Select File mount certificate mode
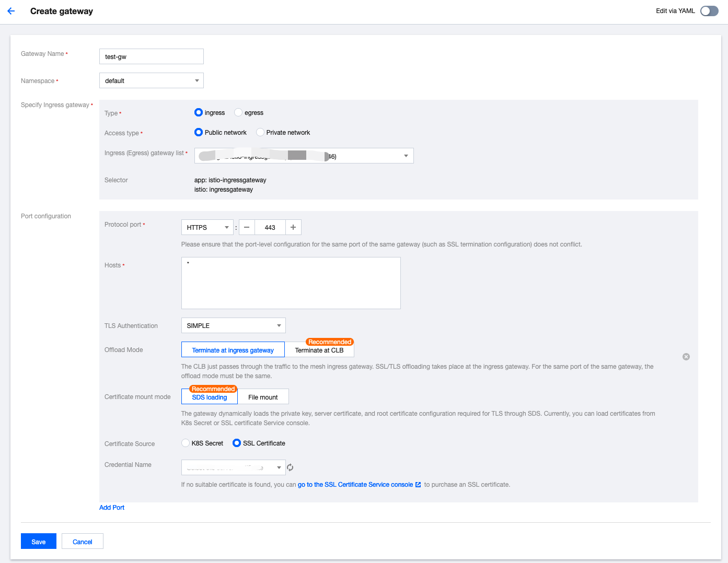728x563 pixels. pyautogui.click(x=263, y=397)
